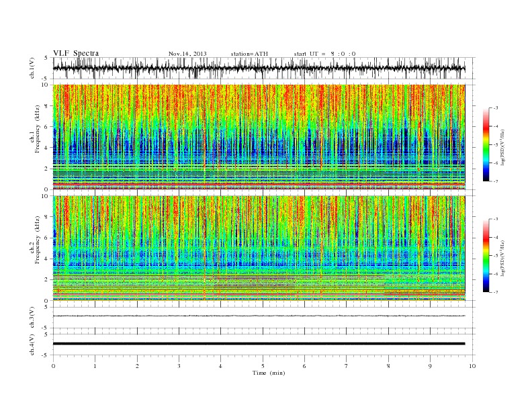Click the "4" kHz tick on ch.2 axis
532x411 pixels.
(47, 259)
